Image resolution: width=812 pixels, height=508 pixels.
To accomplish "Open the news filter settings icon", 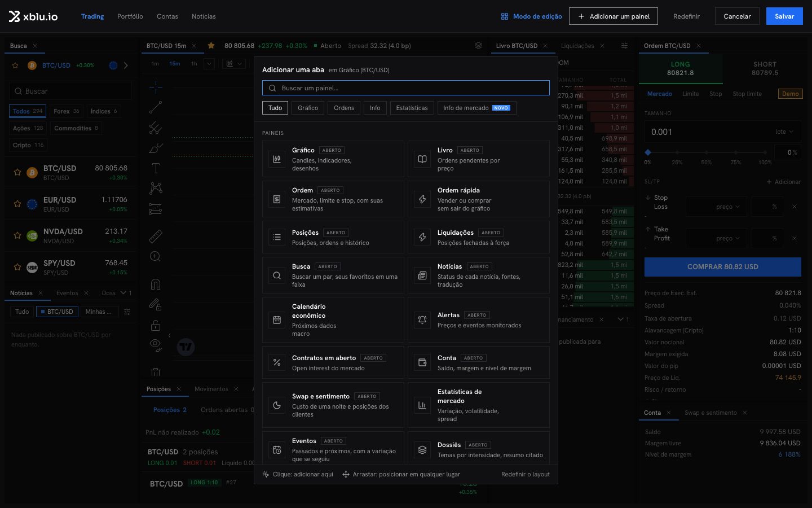I will coord(127,312).
